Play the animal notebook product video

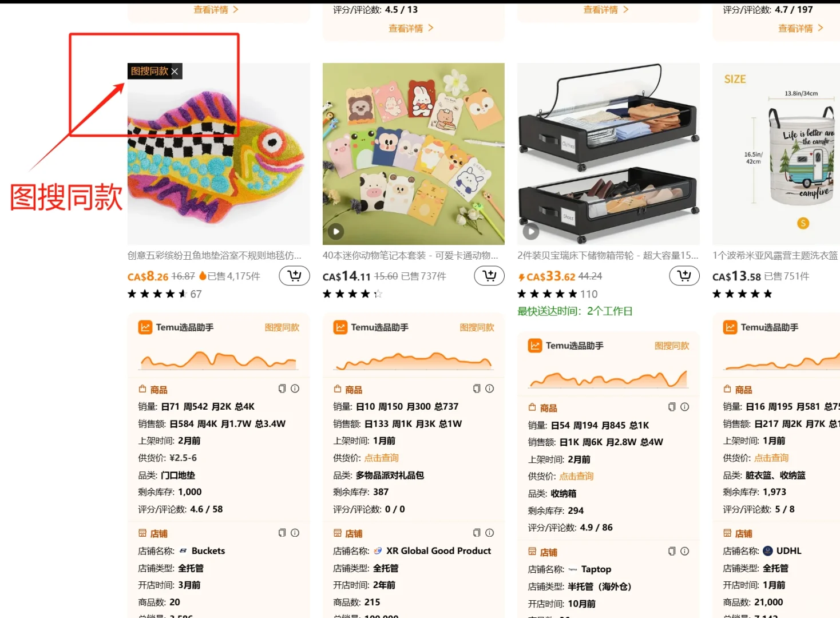336,232
